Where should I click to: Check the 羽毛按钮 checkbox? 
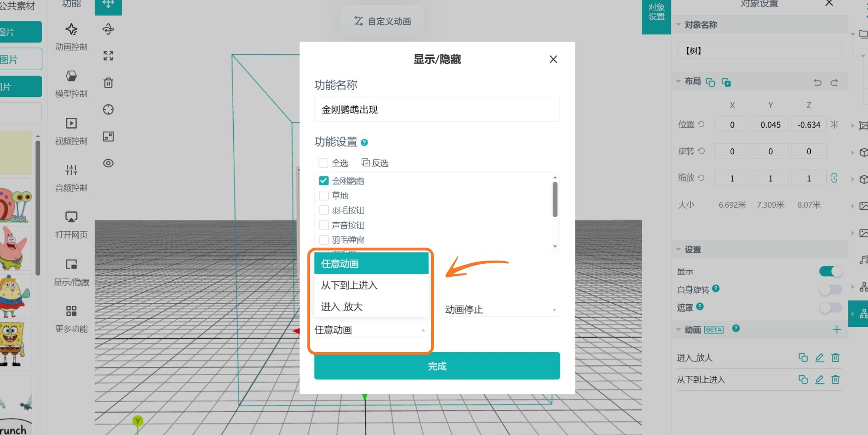point(324,210)
